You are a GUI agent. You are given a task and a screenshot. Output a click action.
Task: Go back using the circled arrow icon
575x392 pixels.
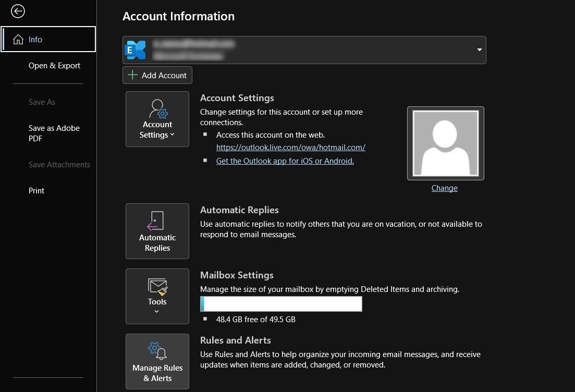tap(18, 11)
